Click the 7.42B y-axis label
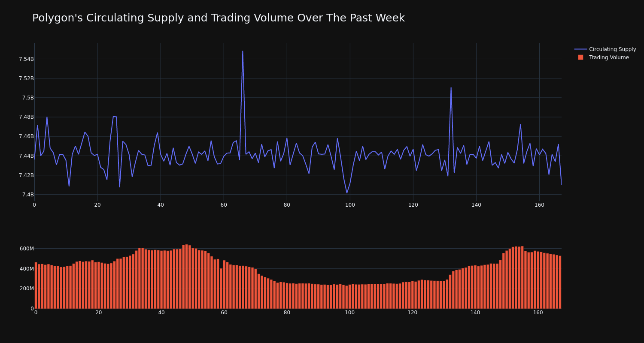644x343 pixels. (26, 175)
